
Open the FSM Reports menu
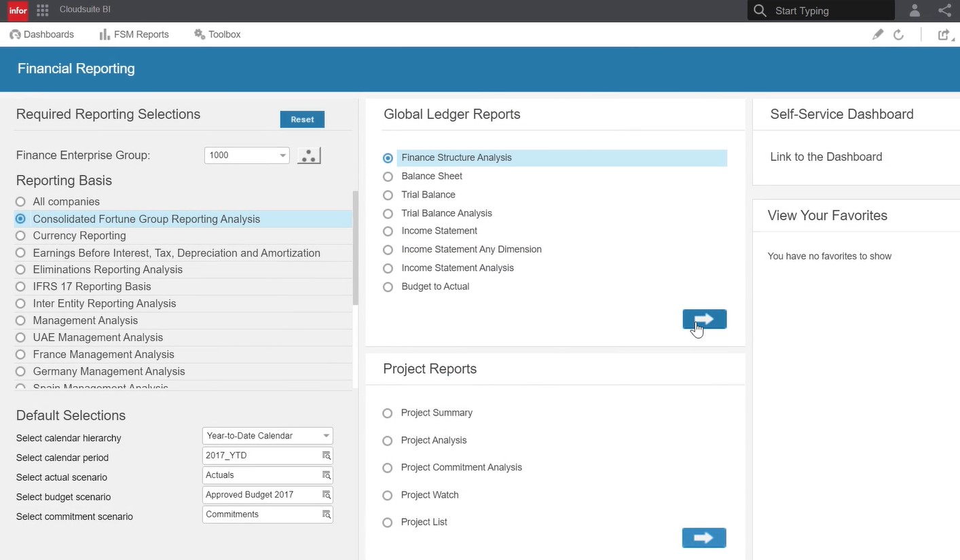[134, 35]
